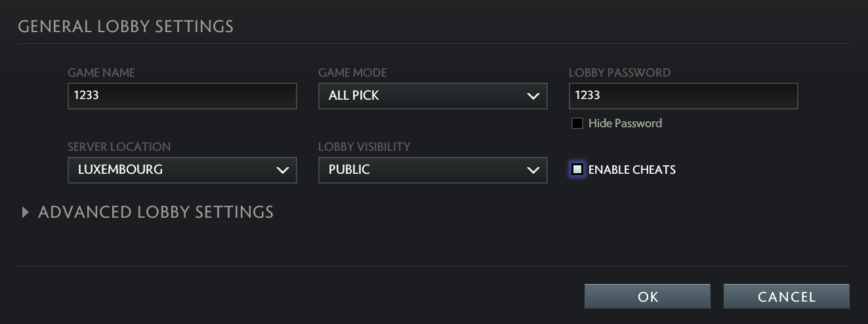Click the Game Mode dropdown chevron arrow
The height and width of the screenshot is (324, 868).
[533, 96]
